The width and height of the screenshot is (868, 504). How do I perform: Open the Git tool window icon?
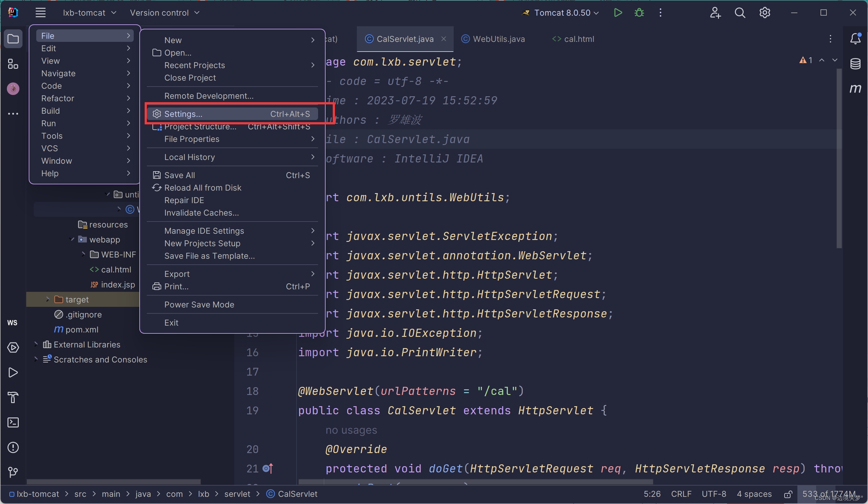tap(13, 472)
